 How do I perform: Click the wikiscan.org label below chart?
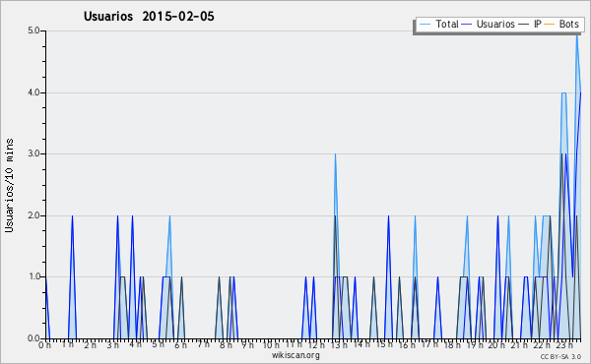[x=295, y=355]
